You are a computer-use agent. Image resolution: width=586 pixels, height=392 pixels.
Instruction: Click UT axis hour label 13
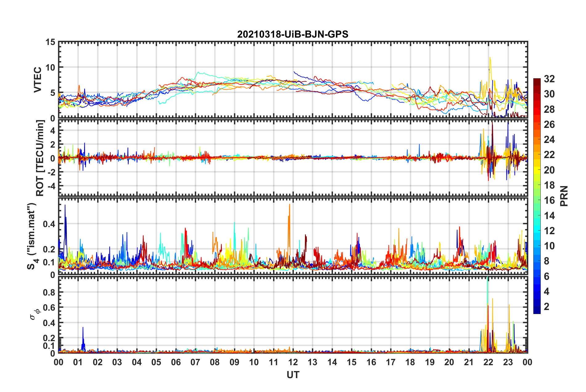tap(312, 362)
